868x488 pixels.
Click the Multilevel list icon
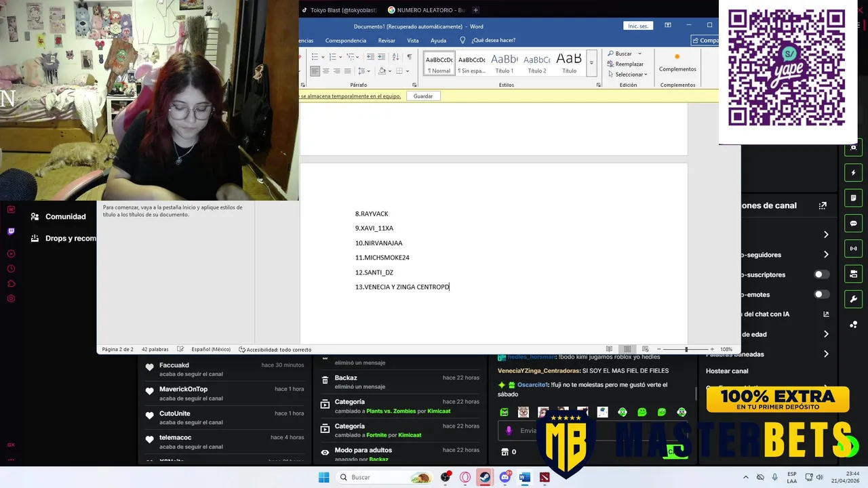point(350,57)
